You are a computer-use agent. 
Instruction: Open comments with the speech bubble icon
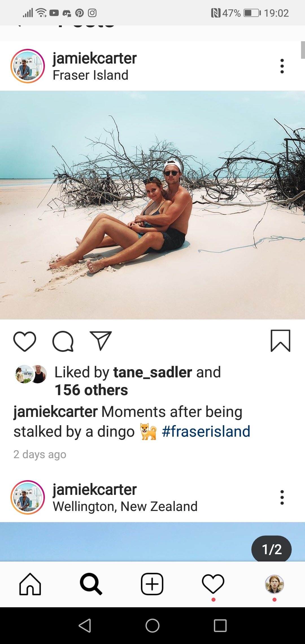[x=63, y=341]
